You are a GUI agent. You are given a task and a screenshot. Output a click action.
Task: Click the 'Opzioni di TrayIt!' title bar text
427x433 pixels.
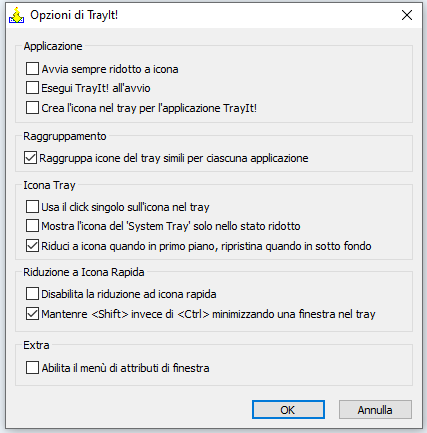[x=74, y=15]
